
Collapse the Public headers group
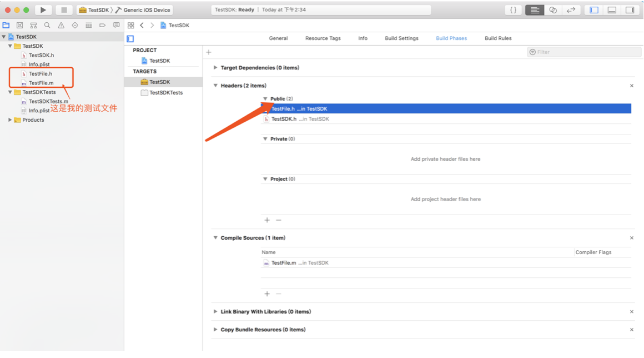pos(265,98)
